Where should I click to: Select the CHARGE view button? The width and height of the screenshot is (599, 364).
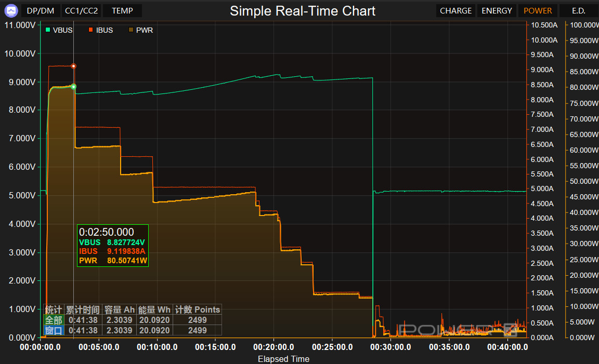pyautogui.click(x=455, y=11)
